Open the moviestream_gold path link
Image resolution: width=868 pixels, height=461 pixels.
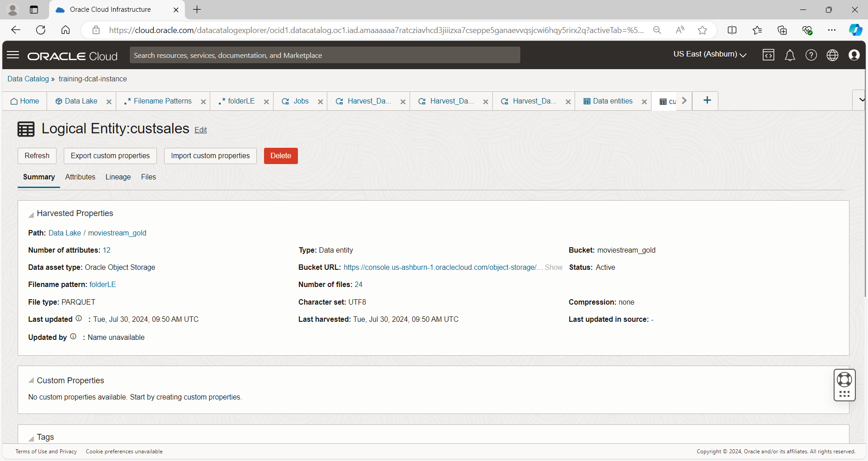tap(117, 233)
